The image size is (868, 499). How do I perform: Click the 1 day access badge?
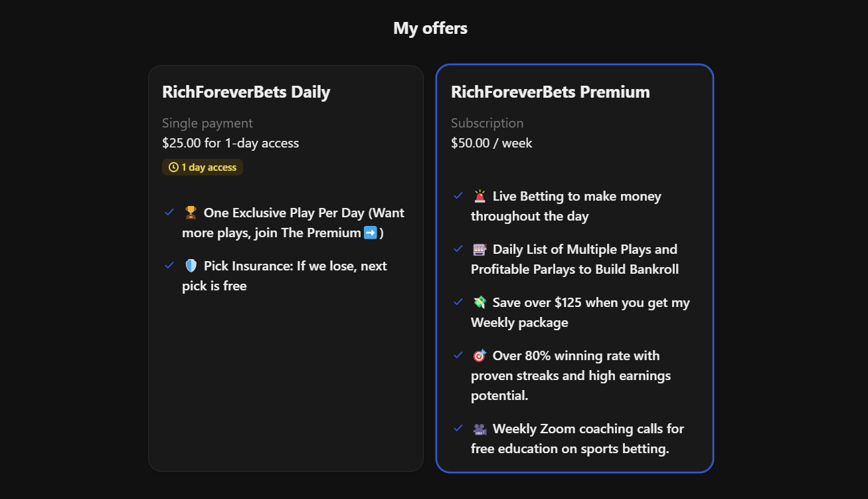click(203, 167)
